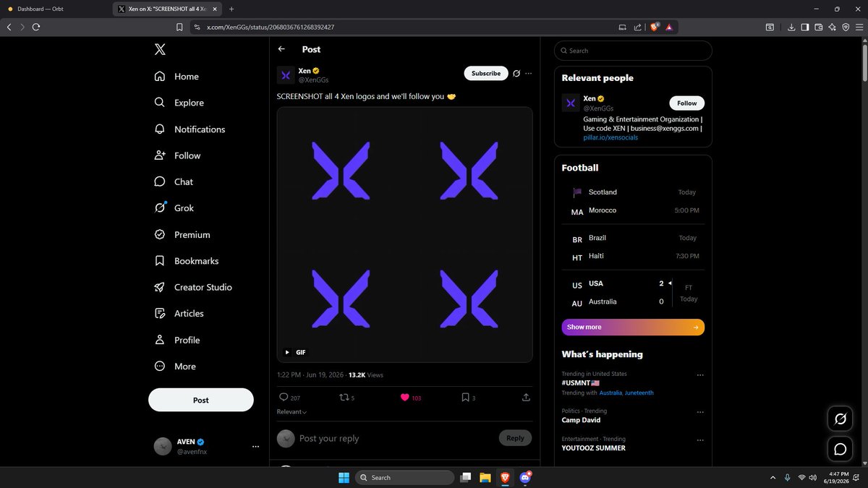
Task: Open Brave Shields lion icon
Action: [655, 27]
